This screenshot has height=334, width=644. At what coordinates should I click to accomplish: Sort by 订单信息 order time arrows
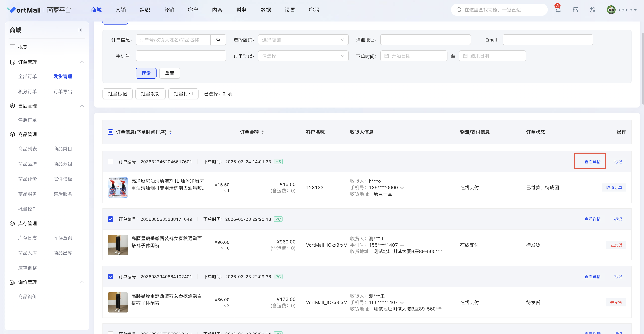click(x=170, y=132)
